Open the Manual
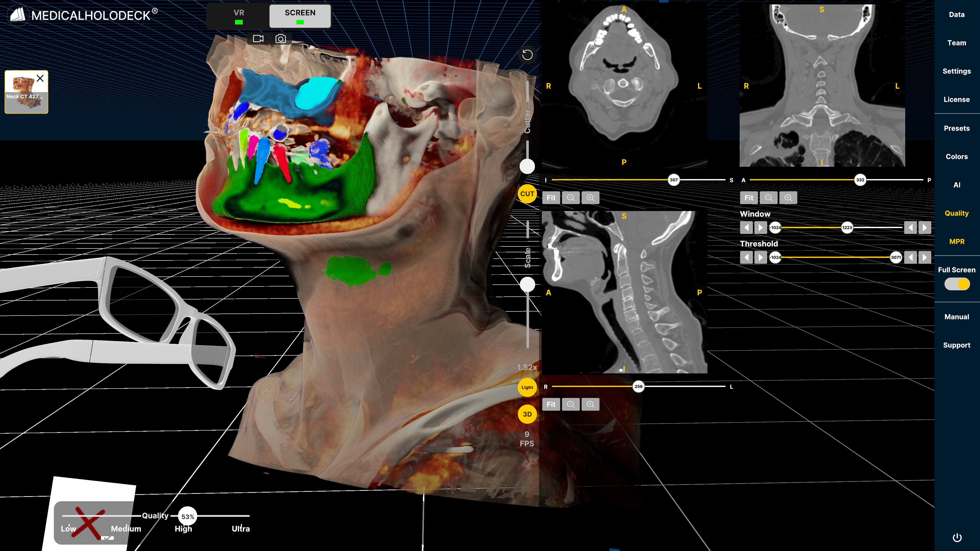The width and height of the screenshot is (980, 551). tap(957, 317)
